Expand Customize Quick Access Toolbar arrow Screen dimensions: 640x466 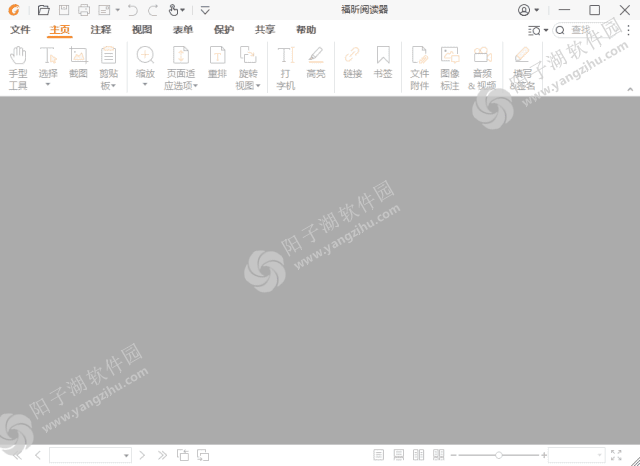(x=205, y=10)
